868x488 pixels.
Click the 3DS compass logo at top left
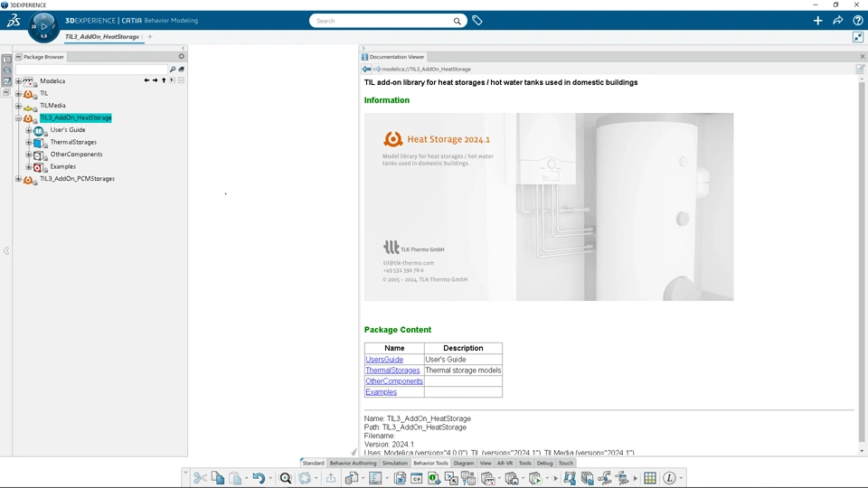pos(14,21)
